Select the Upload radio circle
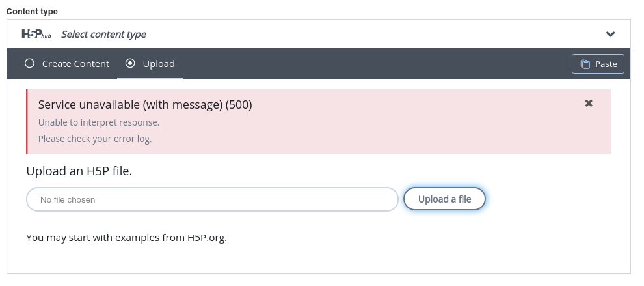Screen dimensions: 644x286 pyautogui.click(x=130, y=63)
